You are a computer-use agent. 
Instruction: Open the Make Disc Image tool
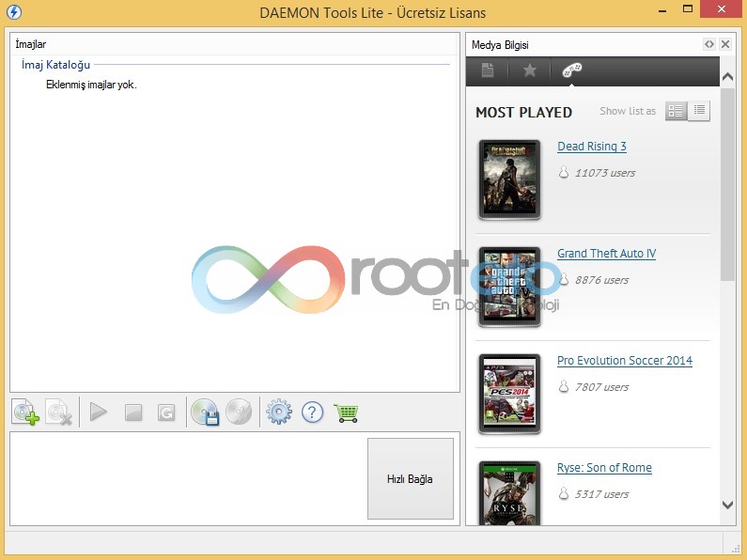[x=205, y=412]
